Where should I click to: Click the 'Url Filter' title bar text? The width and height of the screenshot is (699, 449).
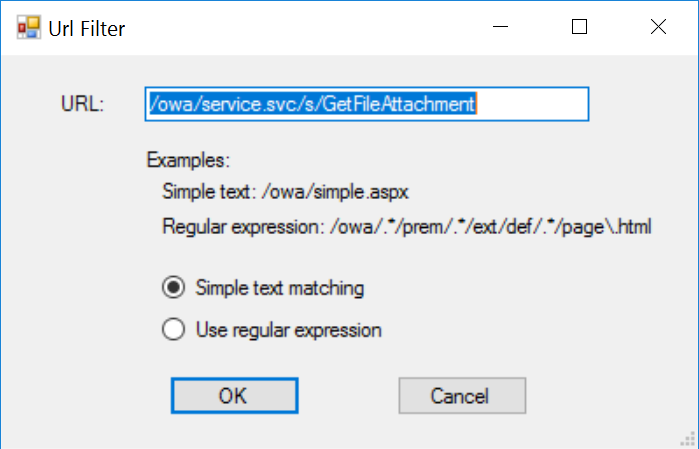pos(87,28)
